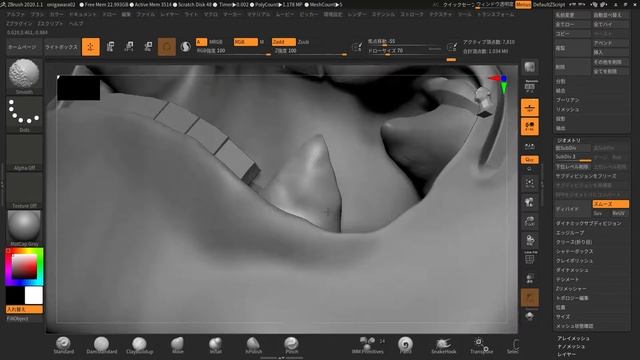Select the SnakeHook brush
640x360 pixels.
tap(443, 345)
